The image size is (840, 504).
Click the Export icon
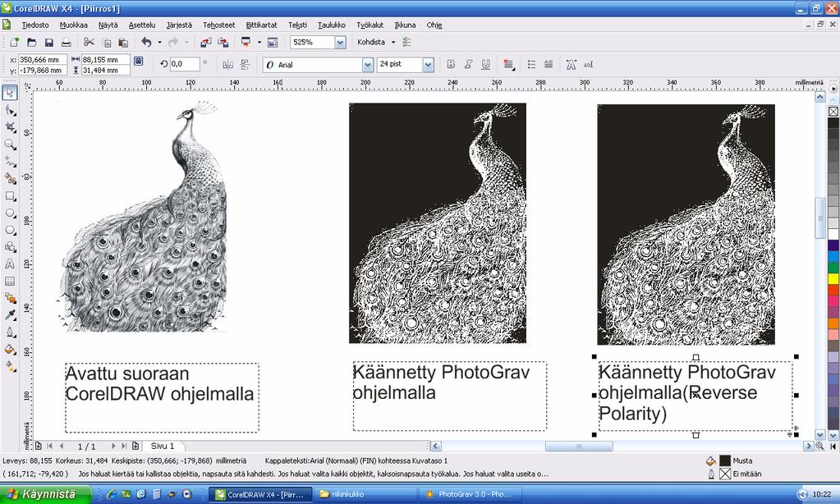tap(223, 42)
